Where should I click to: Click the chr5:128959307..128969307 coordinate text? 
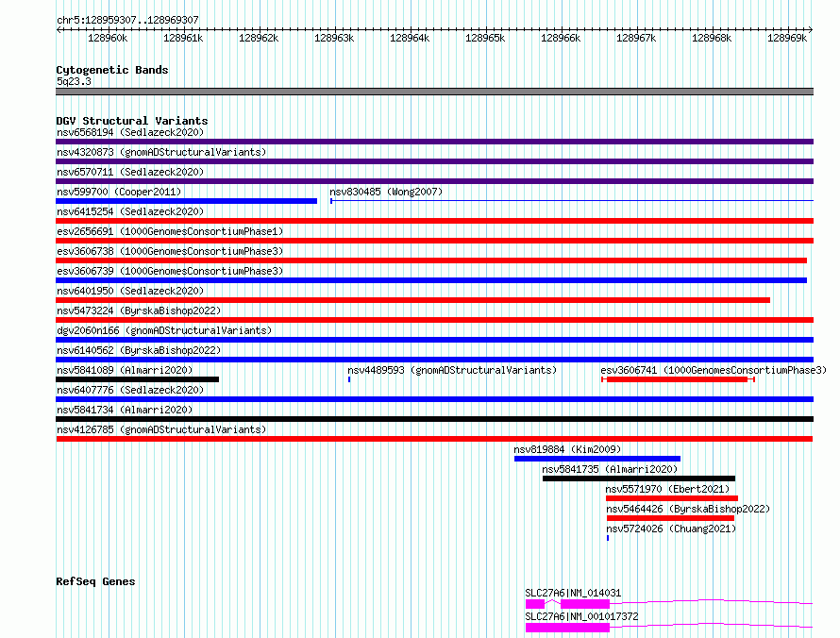[127, 20]
